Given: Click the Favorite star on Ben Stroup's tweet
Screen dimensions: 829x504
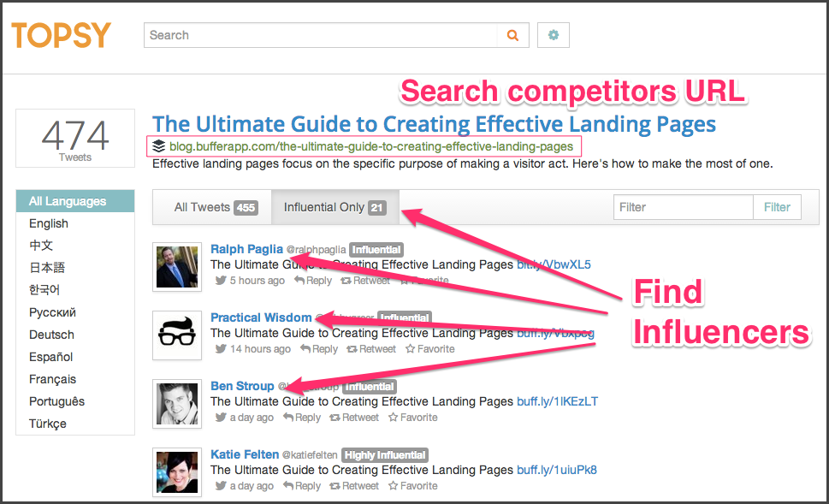Looking at the screenshot, I should tap(394, 417).
